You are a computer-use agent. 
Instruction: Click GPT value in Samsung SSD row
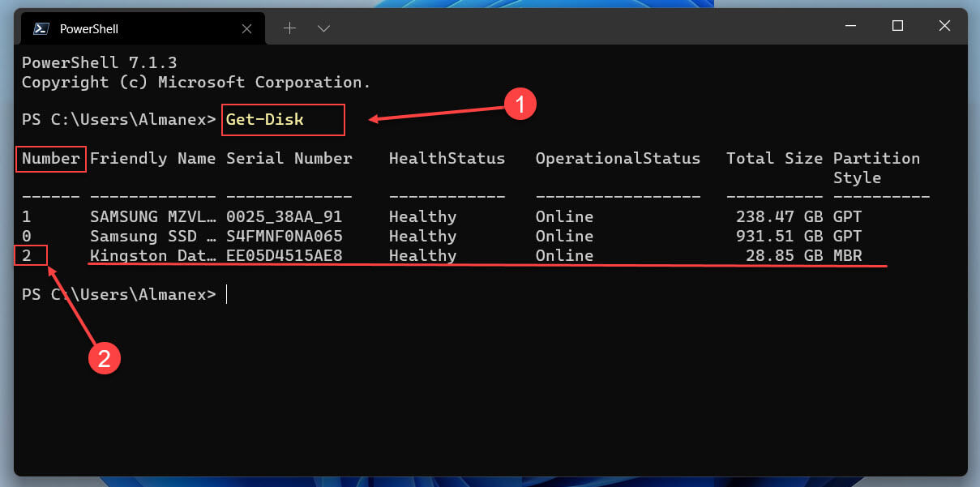848,236
